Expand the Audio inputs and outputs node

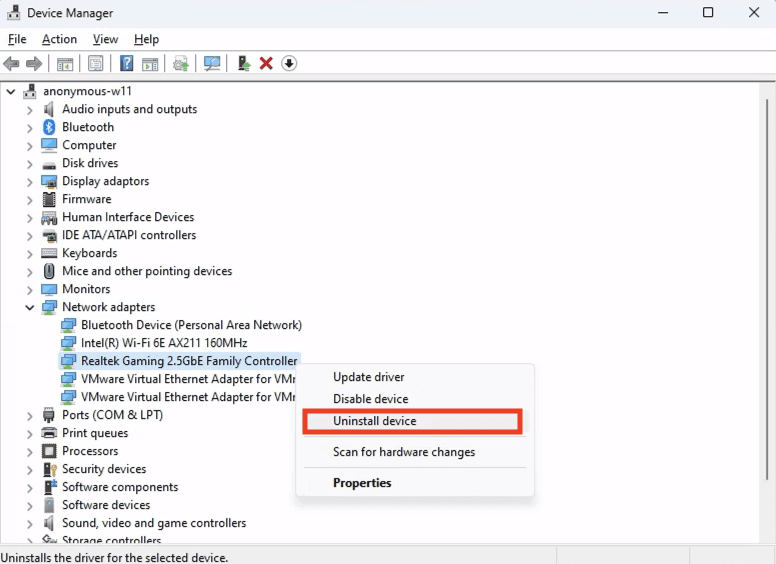click(30, 110)
